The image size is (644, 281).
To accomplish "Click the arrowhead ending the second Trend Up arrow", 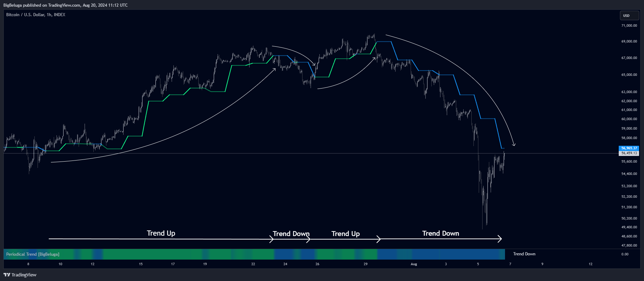I will 379,239.
